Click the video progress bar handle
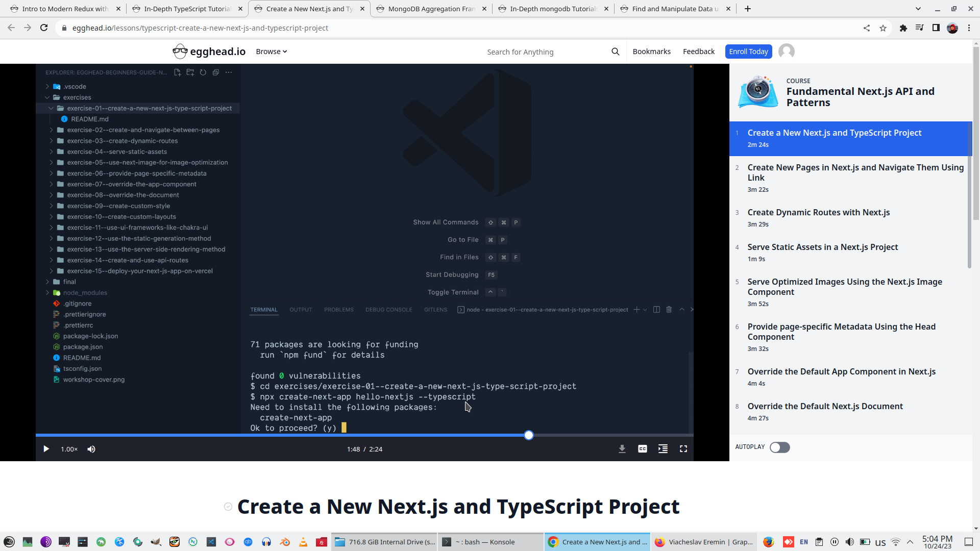This screenshot has height=551, width=980. pyautogui.click(x=529, y=435)
